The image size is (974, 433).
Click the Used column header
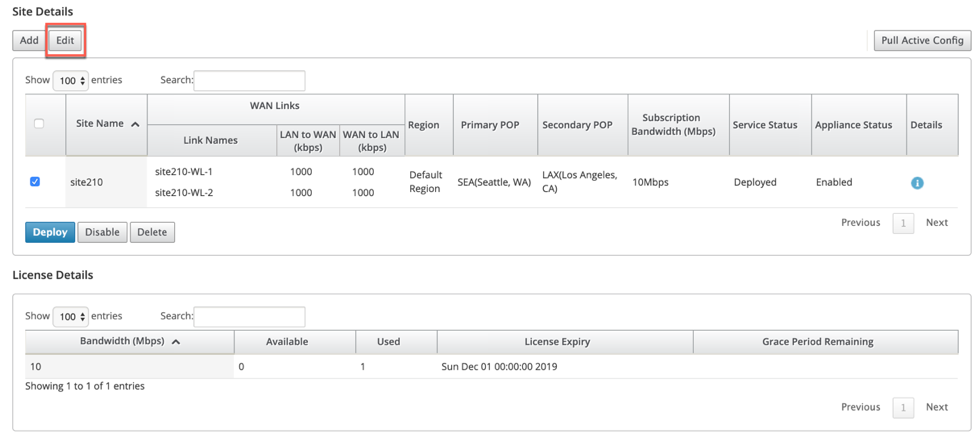(x=396, y=342)
